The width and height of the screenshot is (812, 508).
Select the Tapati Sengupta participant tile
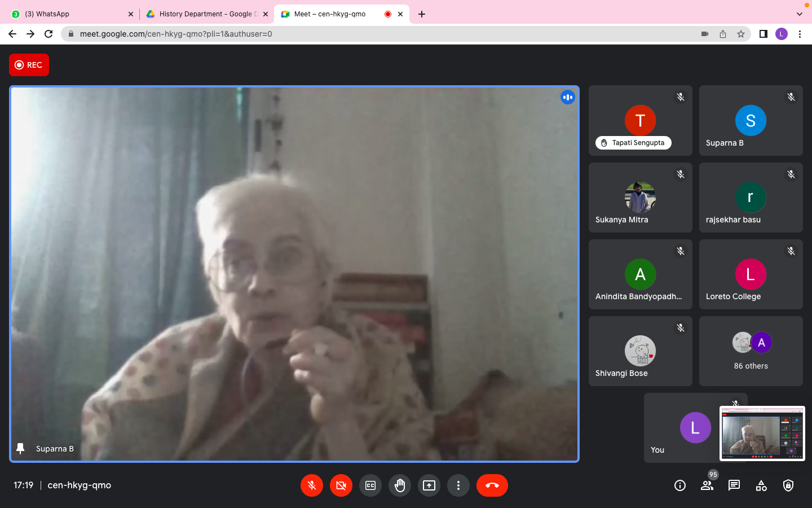(x=640, y=121)
